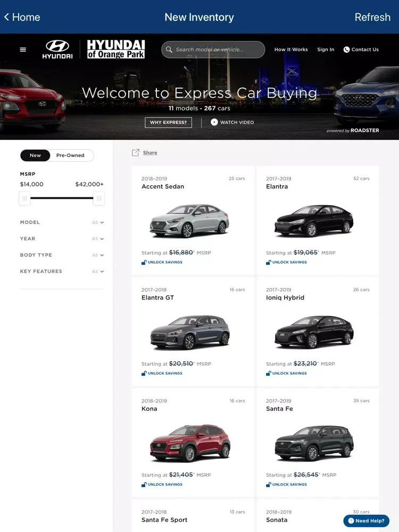Click the powered by Roadster text
Image resolution: width=399 pixels, height=532 pixels.
(353, 130)
